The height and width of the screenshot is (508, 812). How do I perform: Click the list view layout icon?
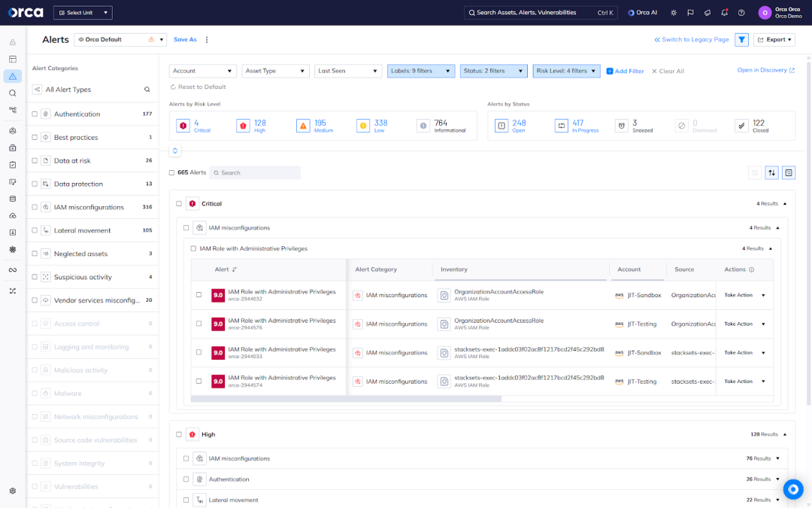pos(789,172)
